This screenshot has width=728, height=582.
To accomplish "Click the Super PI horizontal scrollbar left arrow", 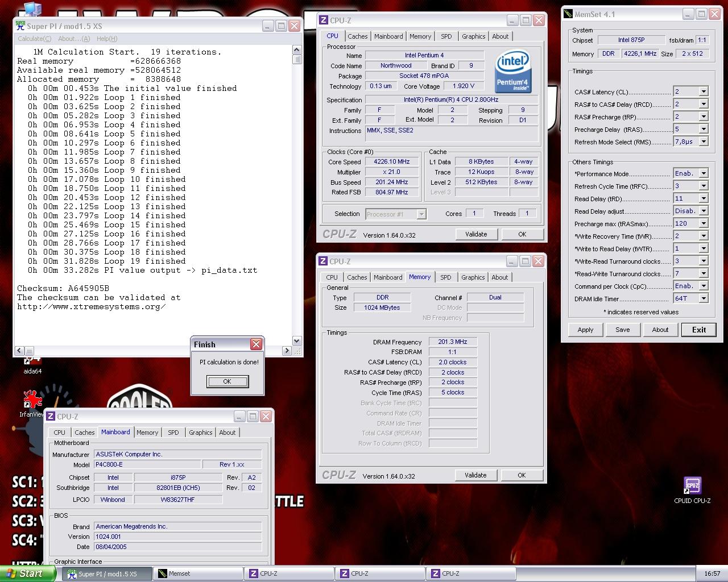I will 20,351.
